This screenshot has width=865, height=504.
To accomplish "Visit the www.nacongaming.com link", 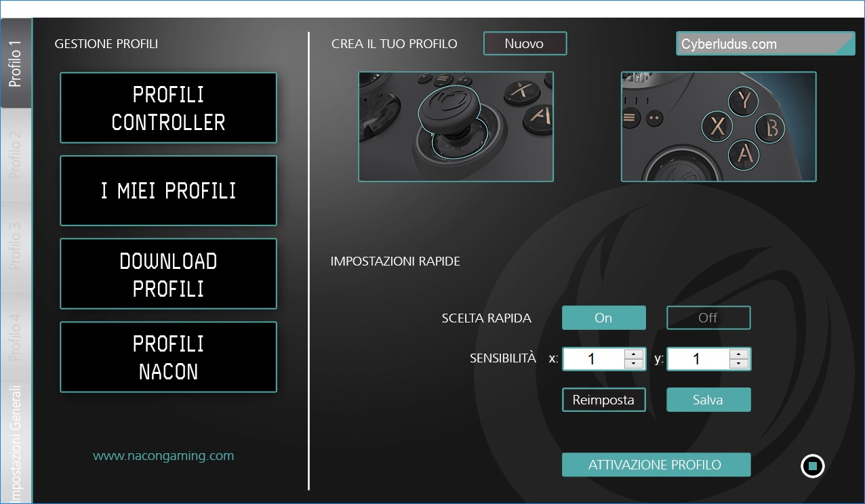I will tap(163, 456).
